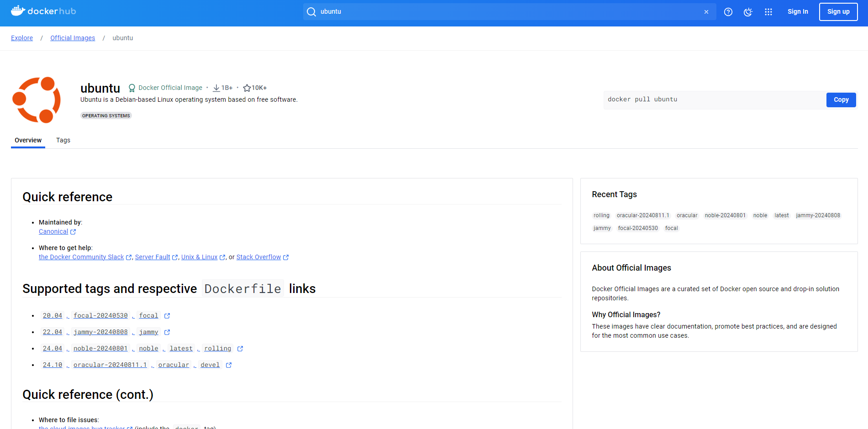
Task: Click the Sign up button
Action: tap(838, 12)
